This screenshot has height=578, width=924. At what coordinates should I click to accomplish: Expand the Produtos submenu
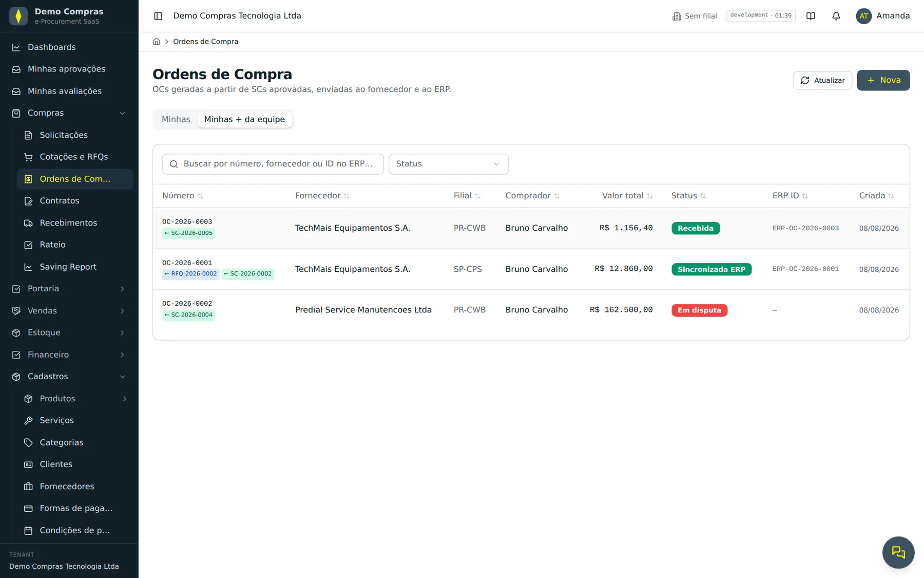pos(75,399)
